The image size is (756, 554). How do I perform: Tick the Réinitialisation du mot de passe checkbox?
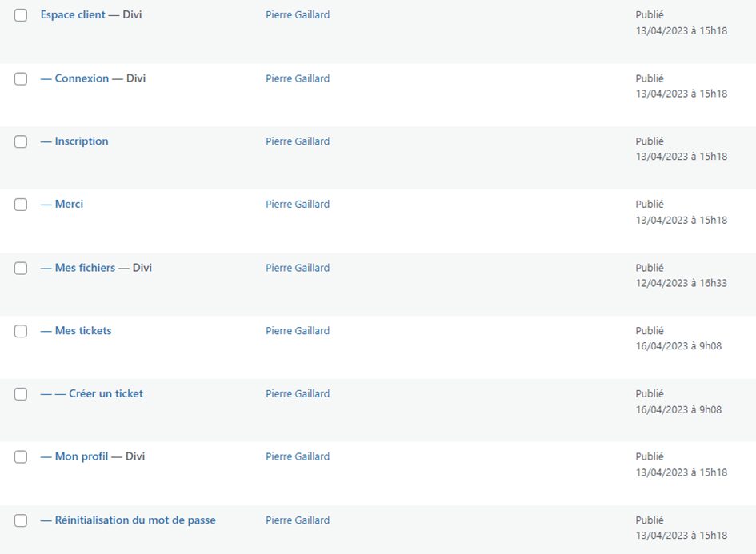21,520
